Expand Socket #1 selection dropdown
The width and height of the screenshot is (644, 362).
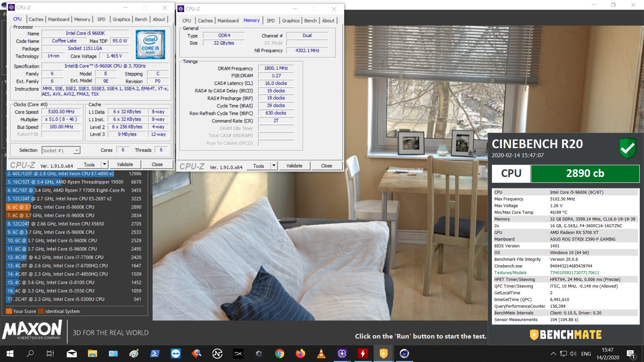[77, 150]
